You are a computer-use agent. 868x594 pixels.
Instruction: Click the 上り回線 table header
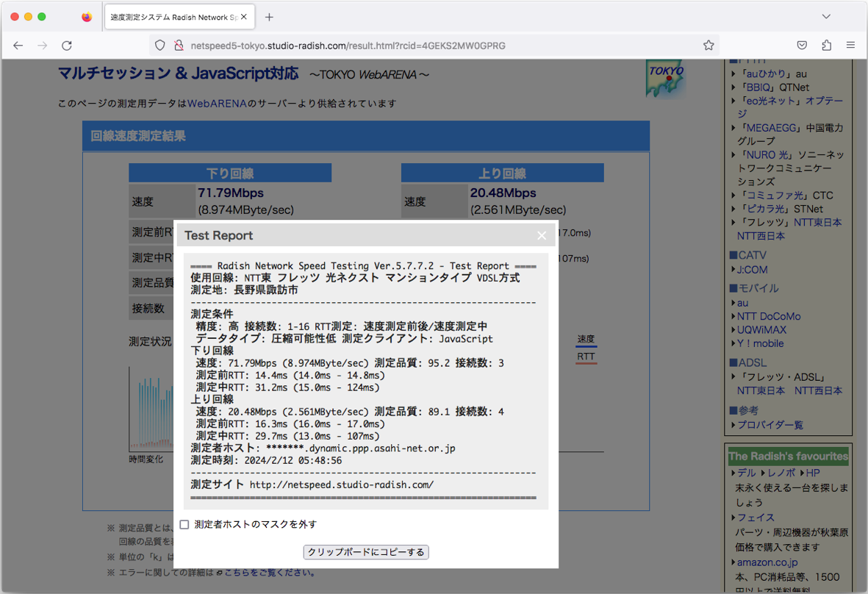coord(503,173)
